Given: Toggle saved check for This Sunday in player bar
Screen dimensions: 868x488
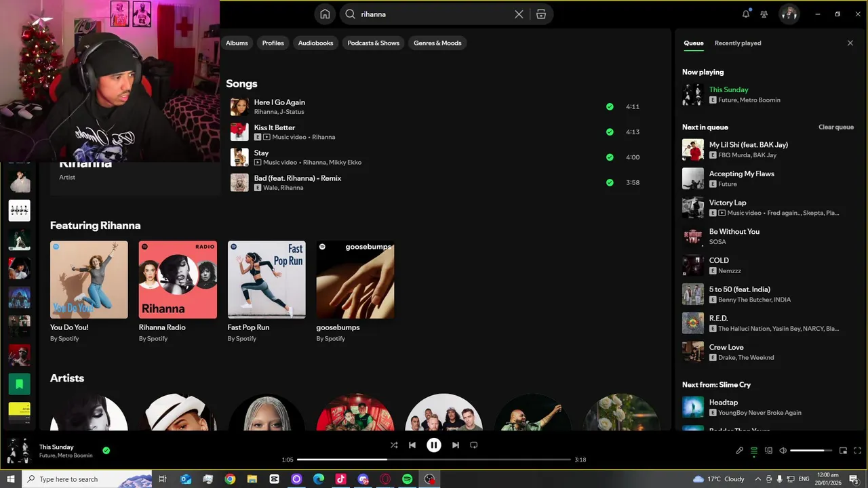Looking at the screenshot, I should [106, 451].
